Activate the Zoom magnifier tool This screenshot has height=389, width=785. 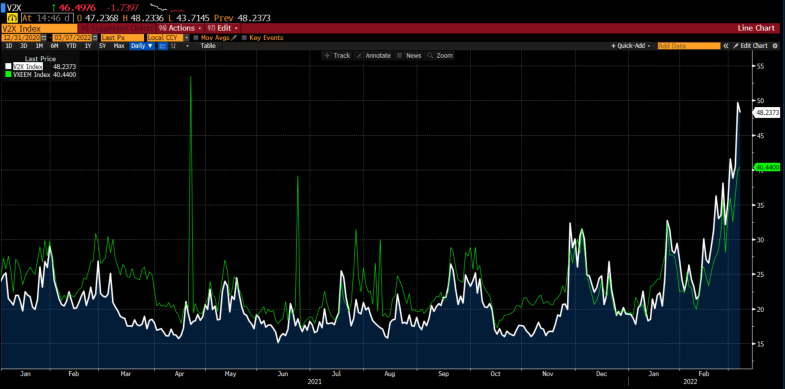(x=440, y=56)
